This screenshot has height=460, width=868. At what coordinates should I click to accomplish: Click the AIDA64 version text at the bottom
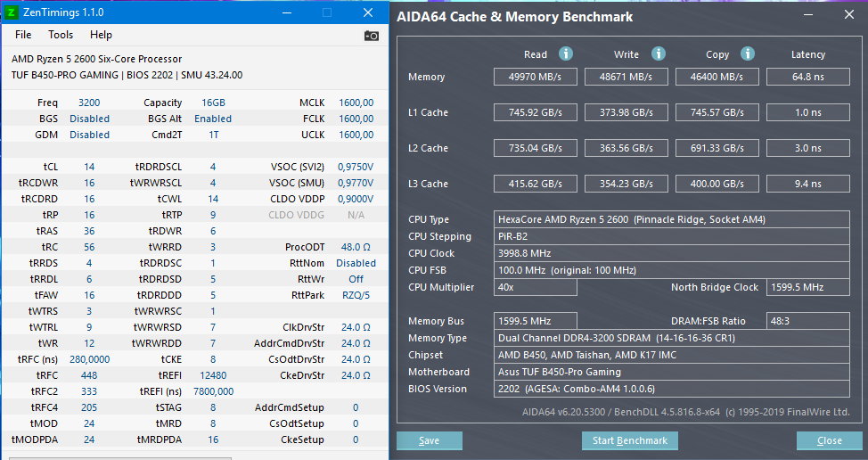[685, 412]
